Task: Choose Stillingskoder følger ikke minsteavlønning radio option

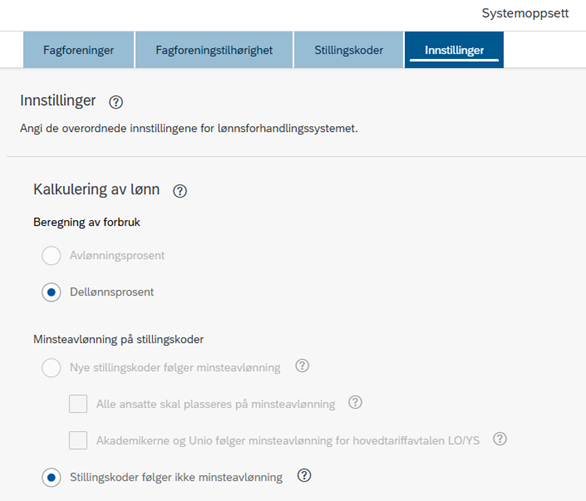Action: tap(51, 477)
